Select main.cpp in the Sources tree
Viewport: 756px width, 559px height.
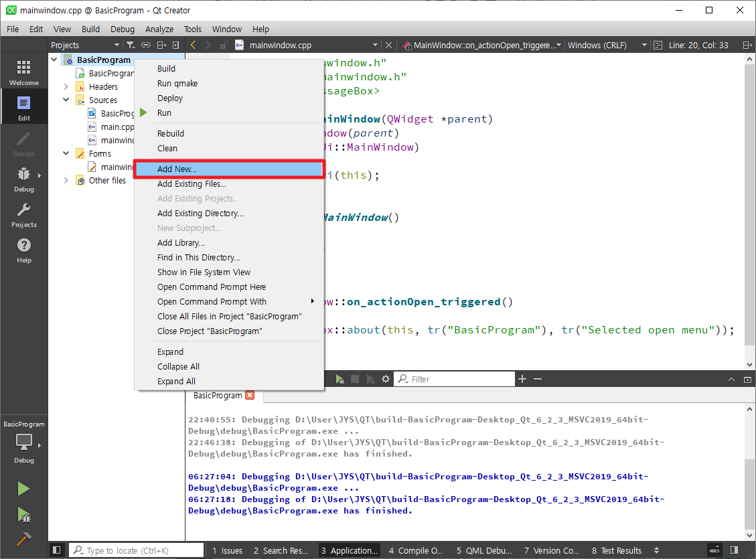point(117,127)
